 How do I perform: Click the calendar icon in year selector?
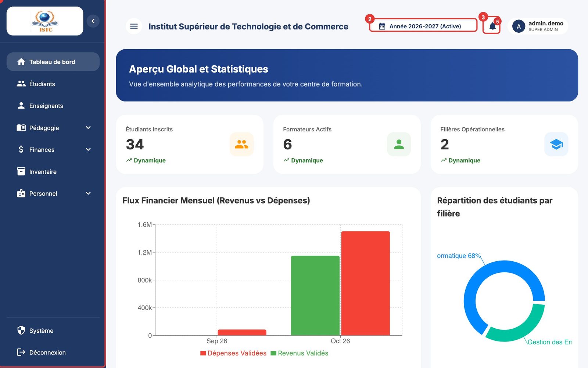pyautogui.click(x=382, y=26)
